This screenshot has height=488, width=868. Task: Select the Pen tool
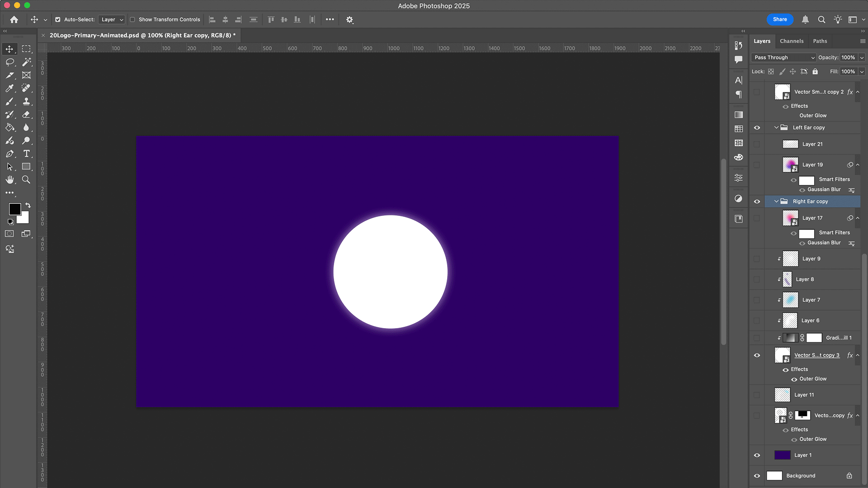[x=10, y=154]
